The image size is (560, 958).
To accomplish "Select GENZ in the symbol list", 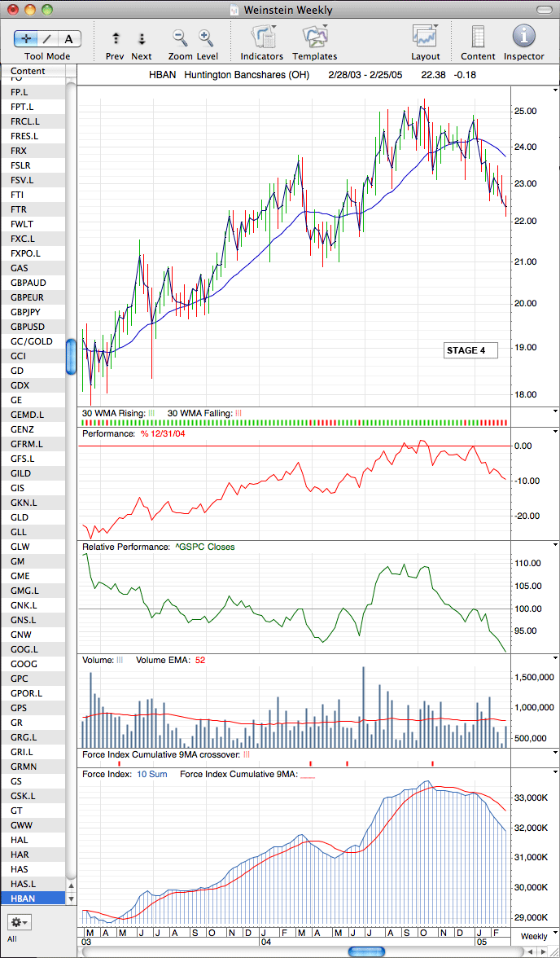I will [33, 428].
